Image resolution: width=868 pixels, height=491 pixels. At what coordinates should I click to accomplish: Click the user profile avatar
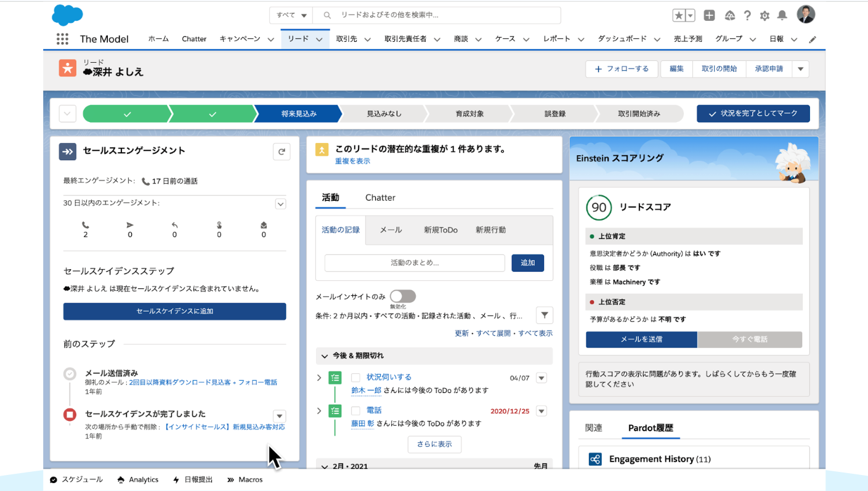coord(804,15)
